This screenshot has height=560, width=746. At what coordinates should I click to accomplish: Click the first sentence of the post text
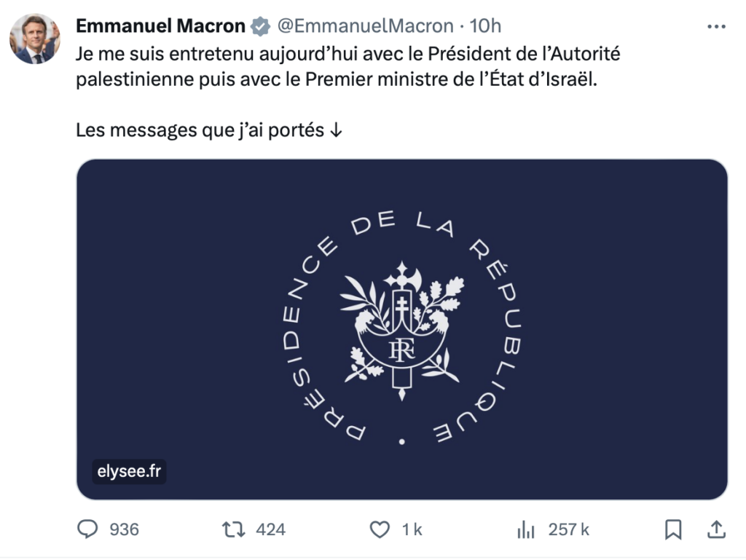(x=348, y=54)
